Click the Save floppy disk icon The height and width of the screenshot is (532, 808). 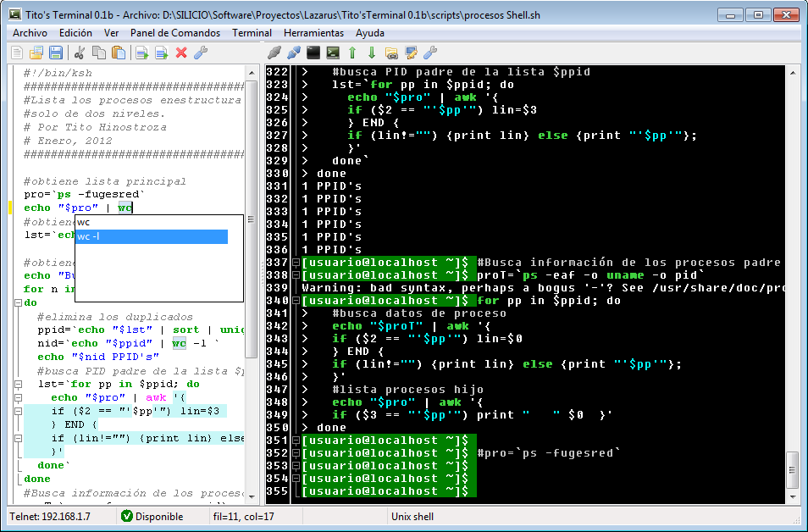click(56, 53)
